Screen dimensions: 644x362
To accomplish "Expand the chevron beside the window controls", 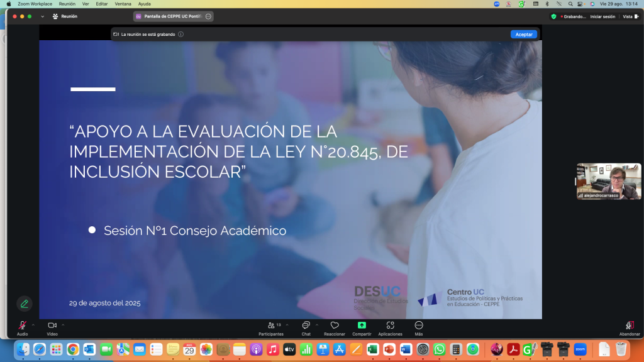I will [42, 16].
